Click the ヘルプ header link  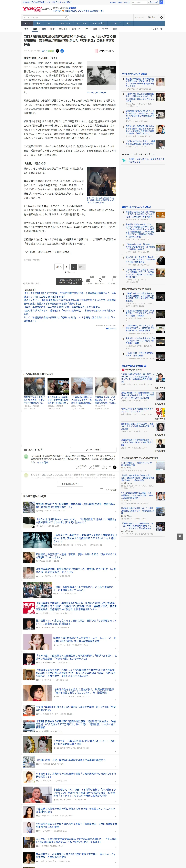tap(127, 2)
